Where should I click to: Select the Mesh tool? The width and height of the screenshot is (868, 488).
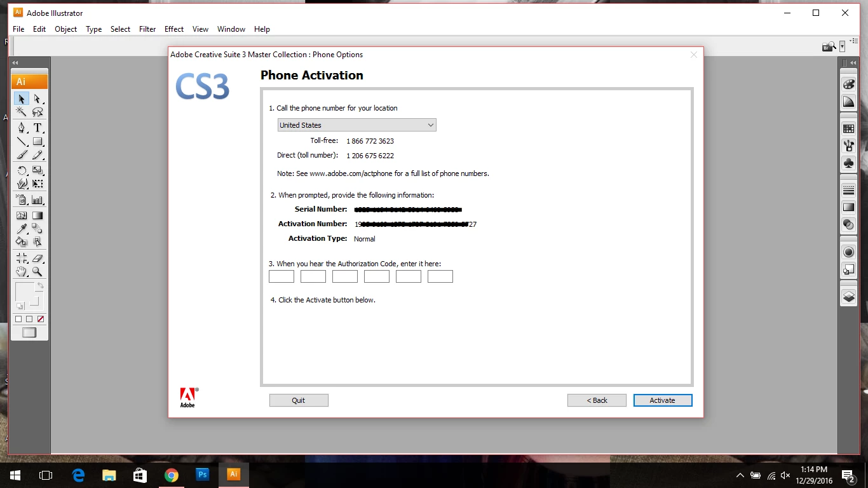(x=22, y=215)
